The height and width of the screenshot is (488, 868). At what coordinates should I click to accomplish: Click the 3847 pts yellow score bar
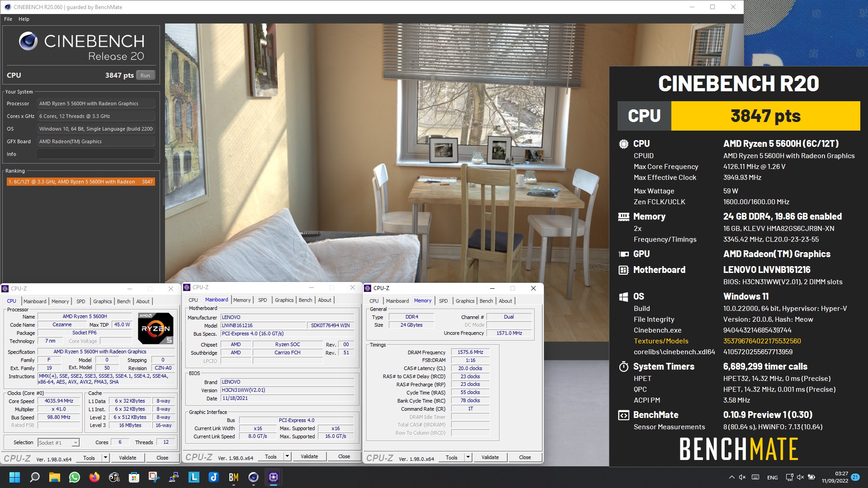[765, 116]
